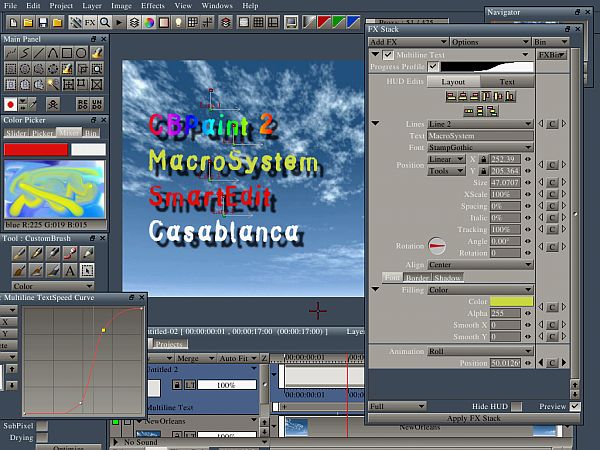Click the green channel toolbar icon
Screen dimensions: 600x450
pyautogui.click(x=339, y=23)
